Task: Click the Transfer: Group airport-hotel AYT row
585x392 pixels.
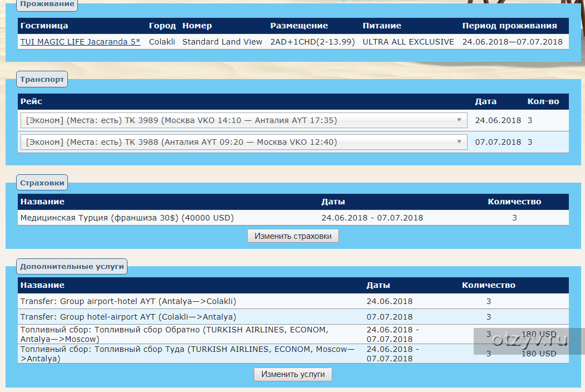Action: 293,301
